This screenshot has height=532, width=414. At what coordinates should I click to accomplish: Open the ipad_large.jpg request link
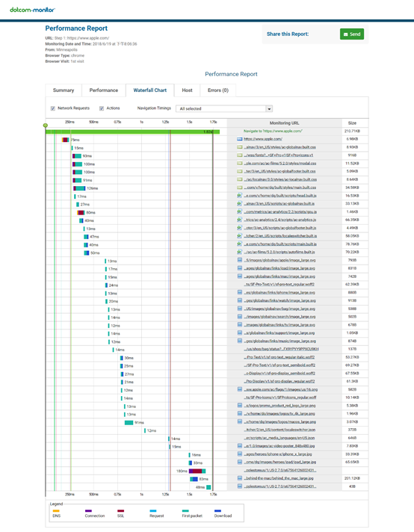pos(280,462)
